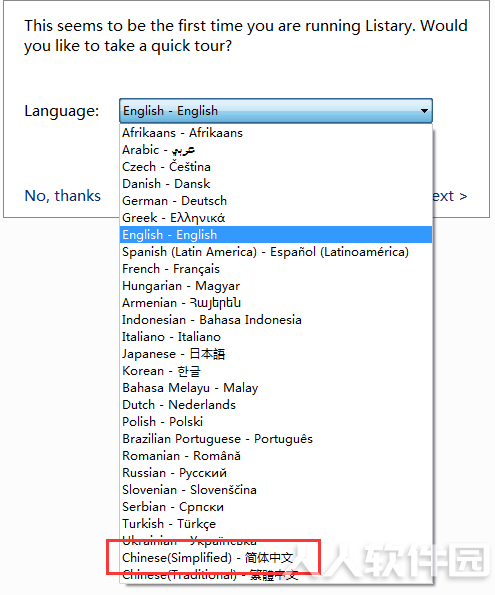Viewport: 495px width, 595px height.
Task: Select Czech - Čeština option
Action: pos(276,167)
